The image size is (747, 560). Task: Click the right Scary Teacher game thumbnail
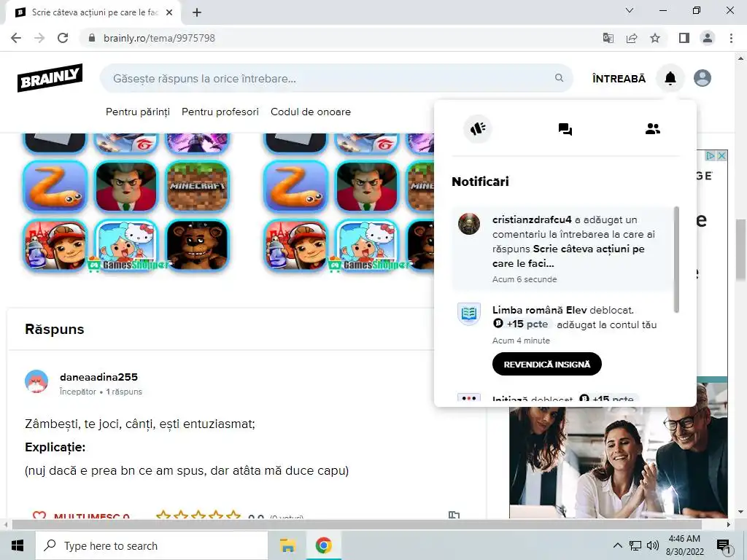tap(366, 187)
